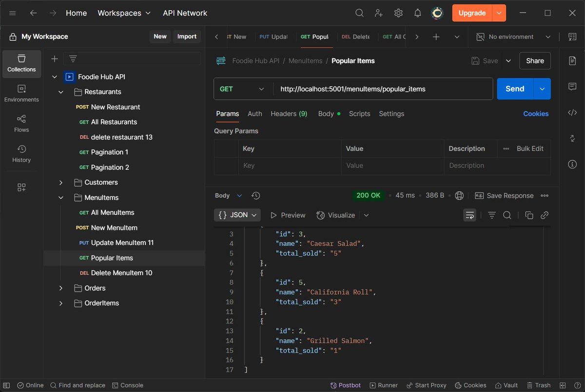Go back with the left arrow

(x=33, y=13)
